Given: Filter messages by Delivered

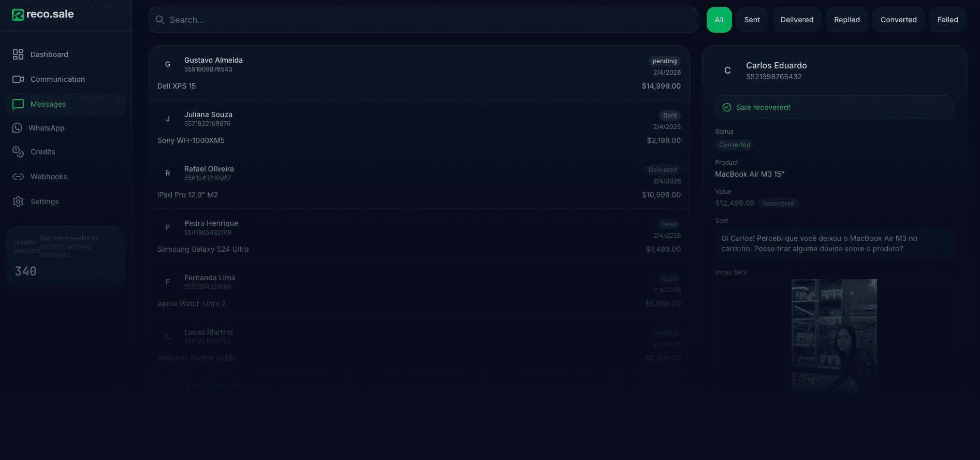Looking at the screenshot, I should pos(797,20).
